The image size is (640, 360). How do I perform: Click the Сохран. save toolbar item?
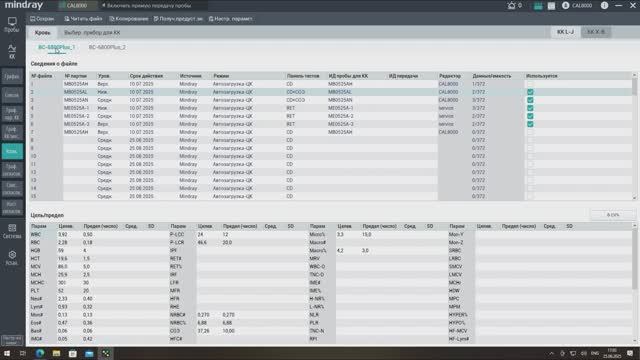click(x=42, y=19)
